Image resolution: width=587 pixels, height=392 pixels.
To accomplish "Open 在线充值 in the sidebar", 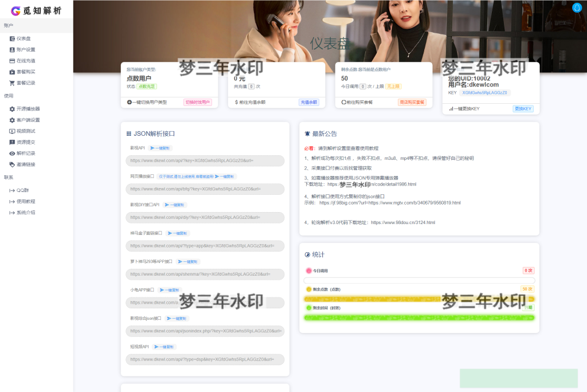I will pos(26,61).
